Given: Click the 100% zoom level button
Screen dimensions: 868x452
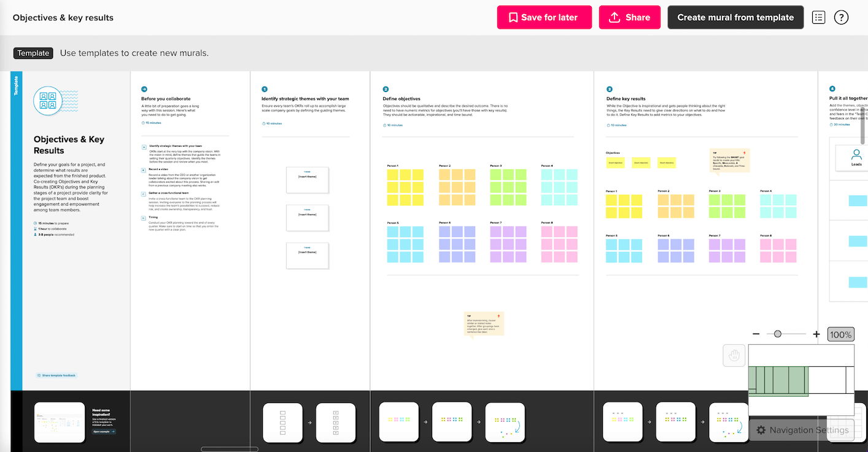Looking at the screenshot, I should pyautogui.click(x=840, y=335).
